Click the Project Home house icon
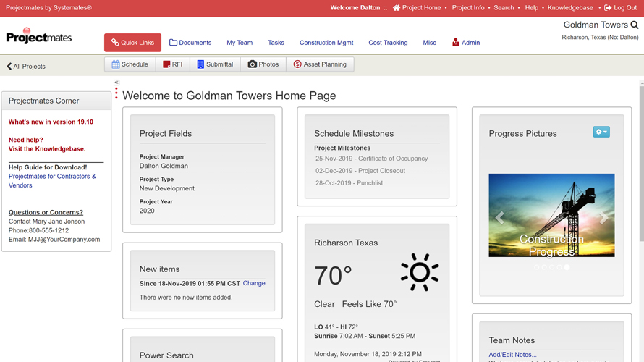Screen dimensions: 644x362 (x=397, y=8)
